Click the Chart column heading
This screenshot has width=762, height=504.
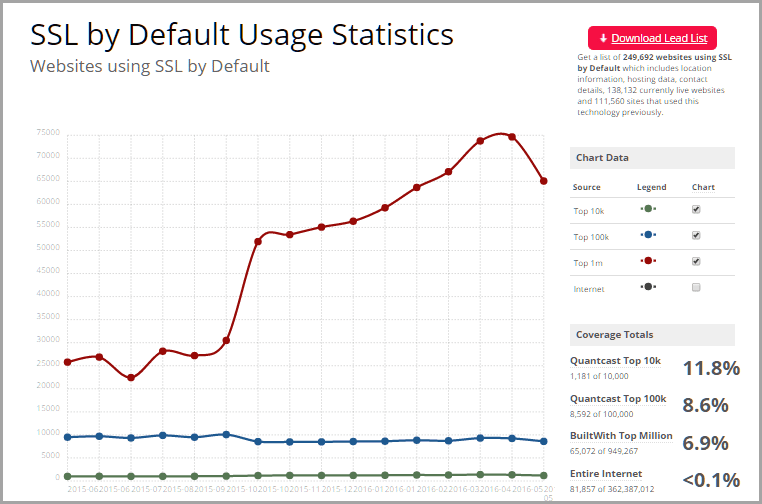tap(703, 187)
